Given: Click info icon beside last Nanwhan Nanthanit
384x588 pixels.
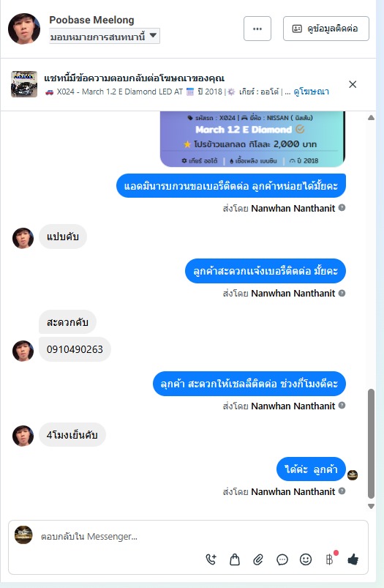Looking at the screenshot, I should [x=342, y=491].
